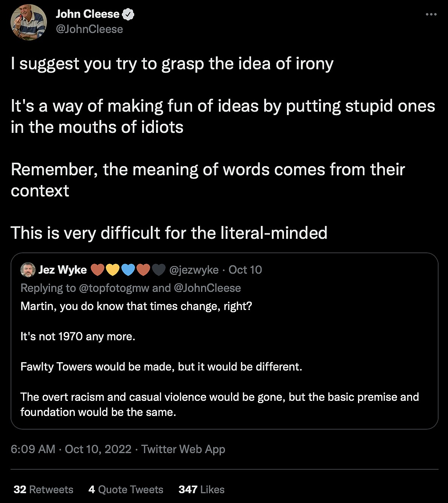
Task: Click Jez Wyke's small avatar in quoted tweet
Action: 28,270
